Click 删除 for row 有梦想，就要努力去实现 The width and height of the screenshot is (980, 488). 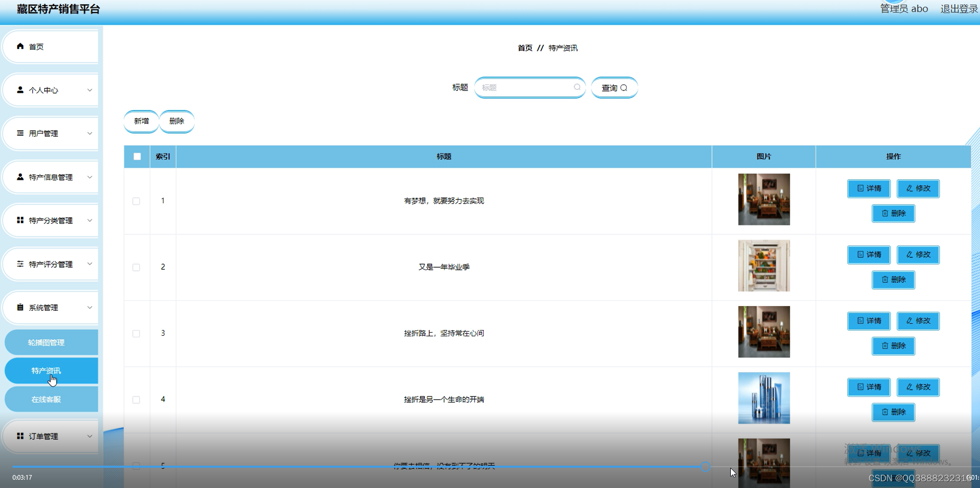coord(893,213)
